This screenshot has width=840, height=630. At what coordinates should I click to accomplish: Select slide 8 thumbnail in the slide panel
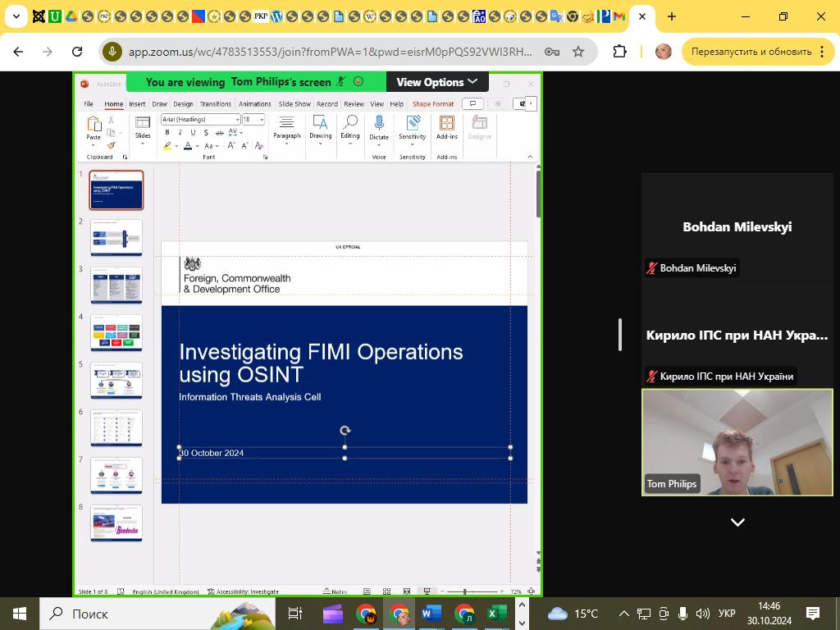click(x=116, y=523)
